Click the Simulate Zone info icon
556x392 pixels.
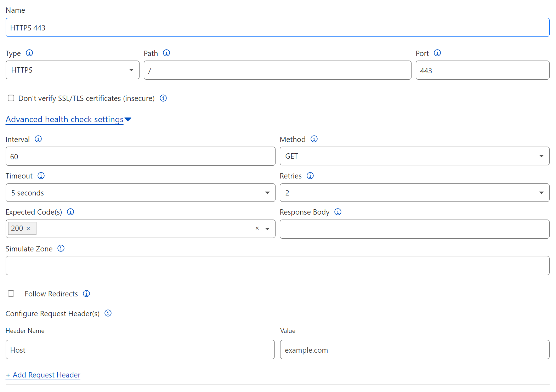click(61, 249)
